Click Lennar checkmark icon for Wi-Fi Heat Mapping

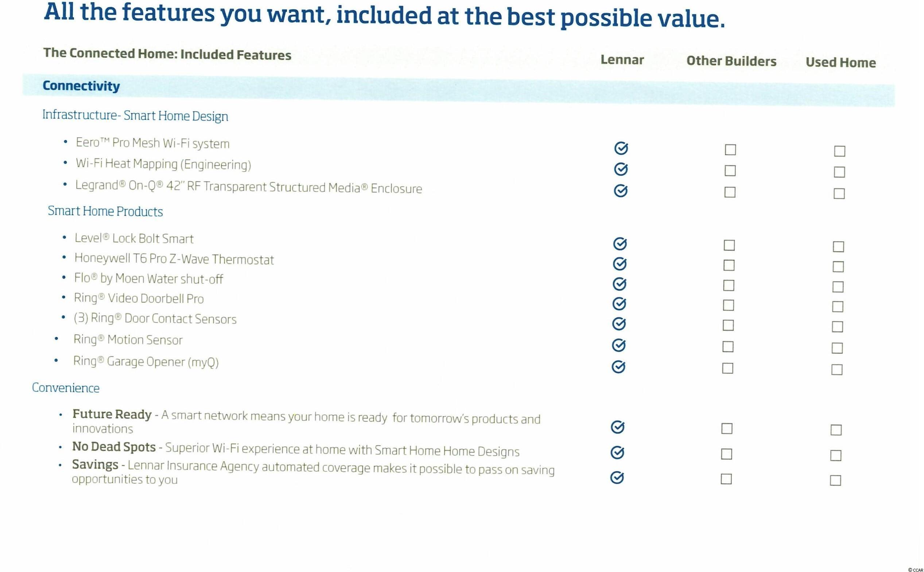pyautogui.click(x=621, y=169)
